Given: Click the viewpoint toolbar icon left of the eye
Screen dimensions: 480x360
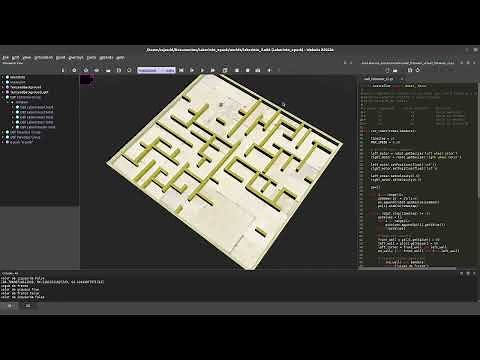Looking at the screenshot, I should (x=86, y=70).
